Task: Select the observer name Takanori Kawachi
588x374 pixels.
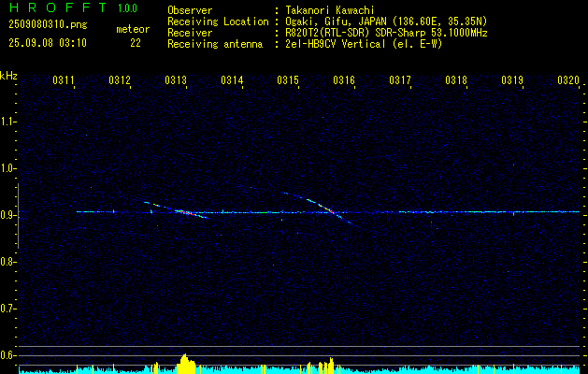Action: 330,10
